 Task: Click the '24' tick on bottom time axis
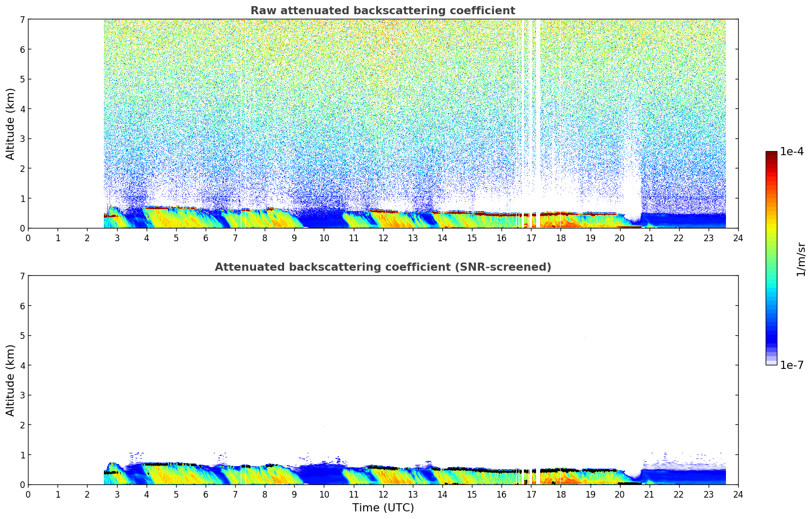[x=738, y=494]
